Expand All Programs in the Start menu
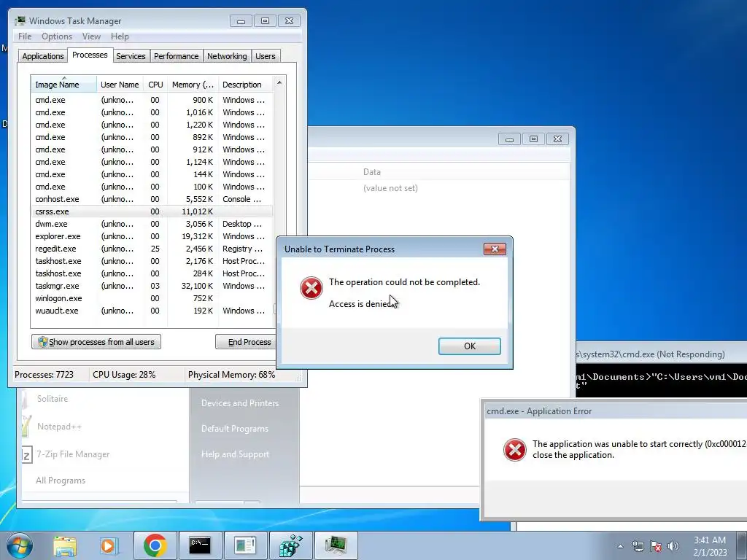The width and height of the screenshot is (747, 560). click(x=61, y=481)
